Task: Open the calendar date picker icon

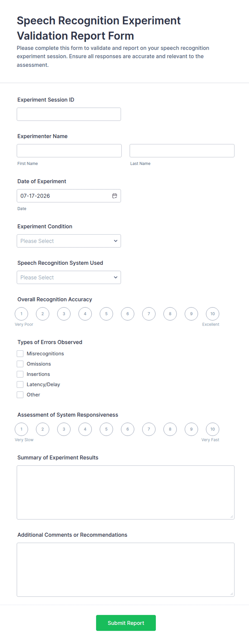Action: (115, 196)
